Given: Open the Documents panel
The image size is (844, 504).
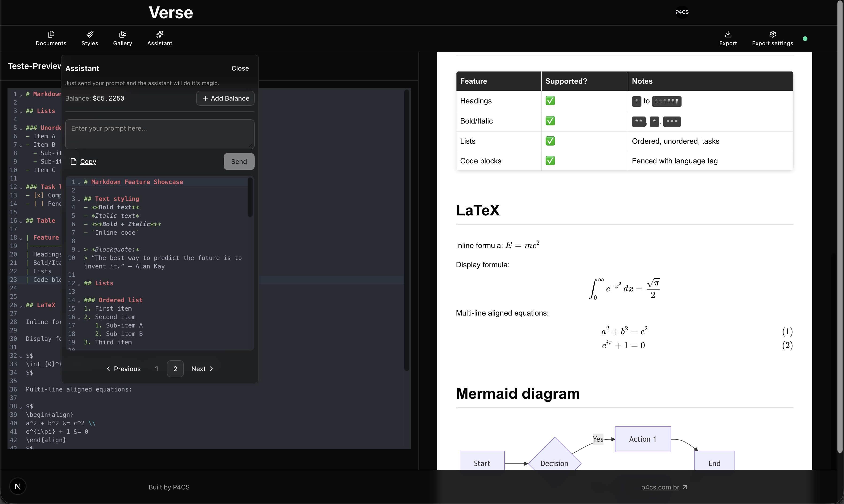Looking at the screenshot, I should pyautogui.click(x=51, y=37).
